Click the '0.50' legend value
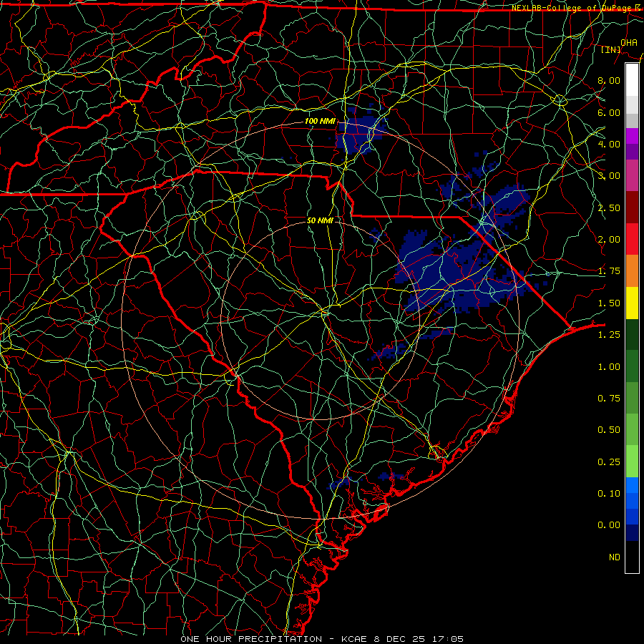Image resolution: width=644 pixels, height=644 pixels. point(609,430)
